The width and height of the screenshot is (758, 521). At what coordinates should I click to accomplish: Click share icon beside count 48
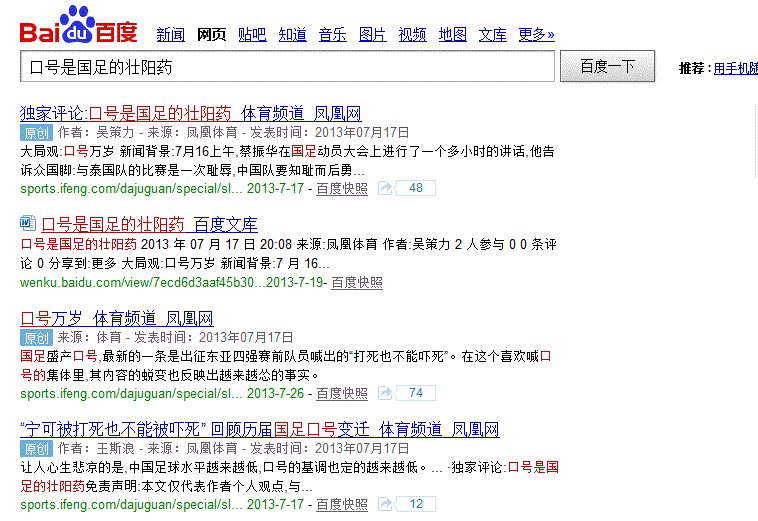click(386, 188)
